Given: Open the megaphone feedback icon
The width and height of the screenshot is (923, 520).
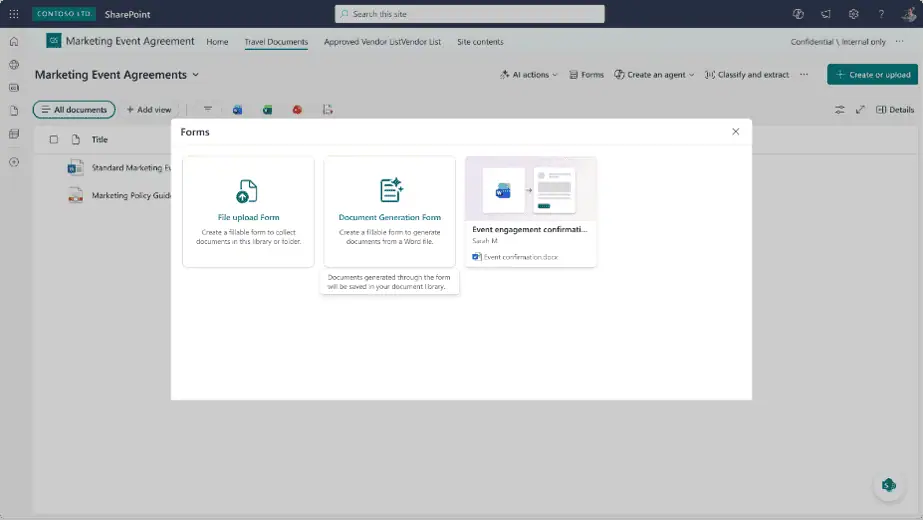Looking at the screenshot, I should tap(826, 14).
